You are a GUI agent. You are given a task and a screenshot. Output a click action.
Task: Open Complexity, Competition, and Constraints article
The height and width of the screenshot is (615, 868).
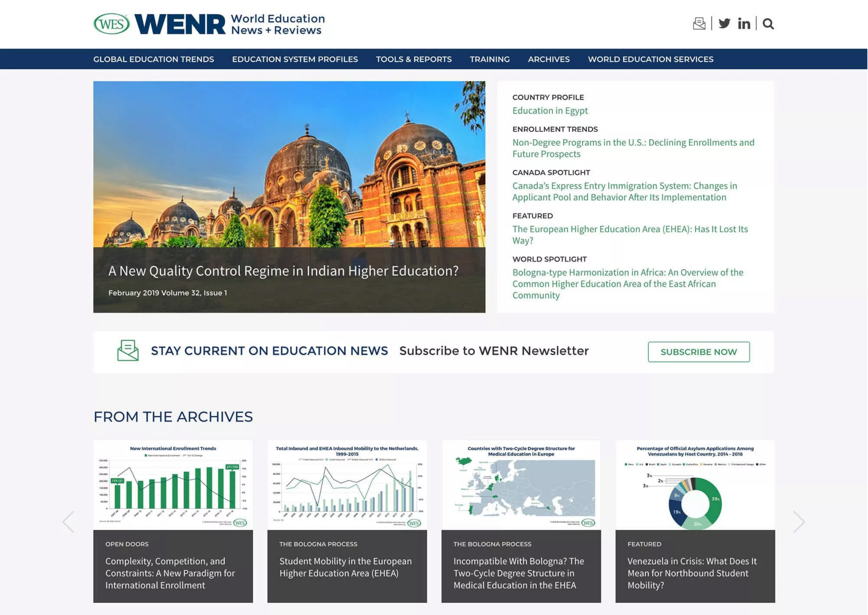pyautogui.click(x=170, y=573)
